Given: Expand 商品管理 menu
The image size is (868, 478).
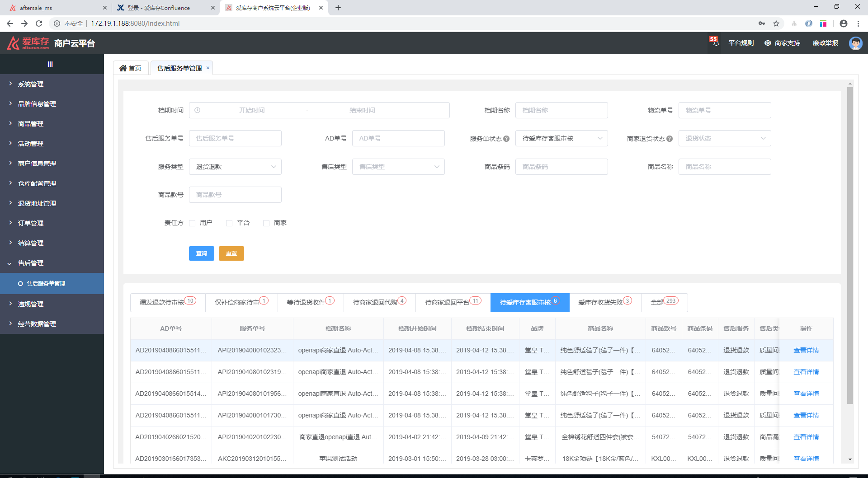Looking at the screenshot, I should click(52, 124).
